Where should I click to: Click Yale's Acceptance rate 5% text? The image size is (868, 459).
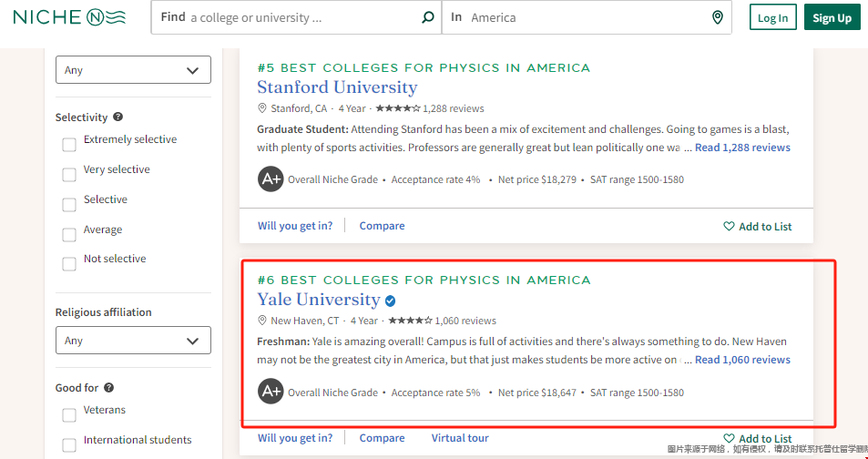pos(435,393)
